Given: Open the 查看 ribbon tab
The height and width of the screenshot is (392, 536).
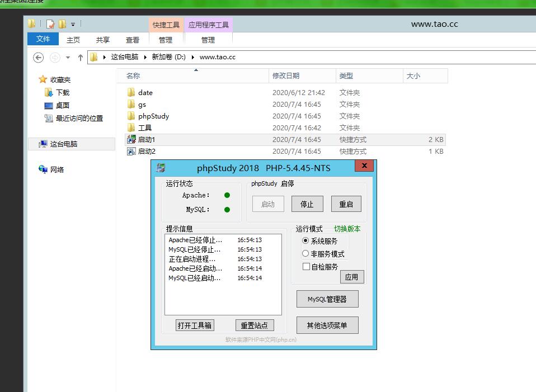Looking at the screenshot, I should pyautogui.click(x=133, y=40).
